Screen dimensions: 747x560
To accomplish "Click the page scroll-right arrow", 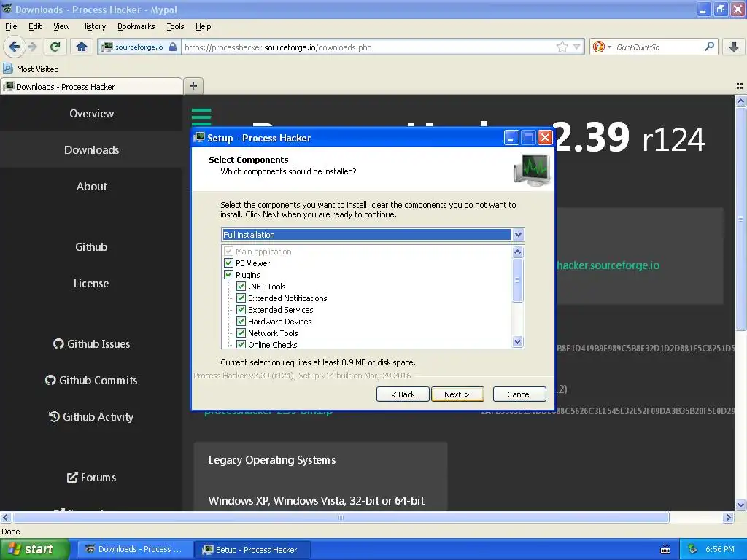I will click(x=728, y=517).
